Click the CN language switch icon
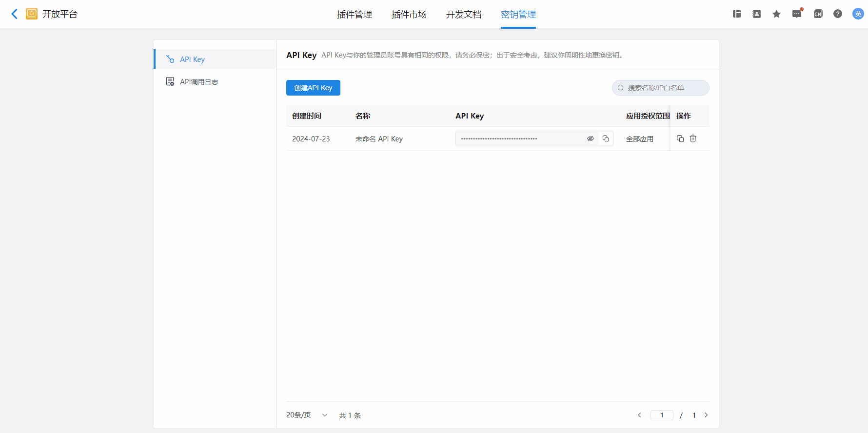 818,14
